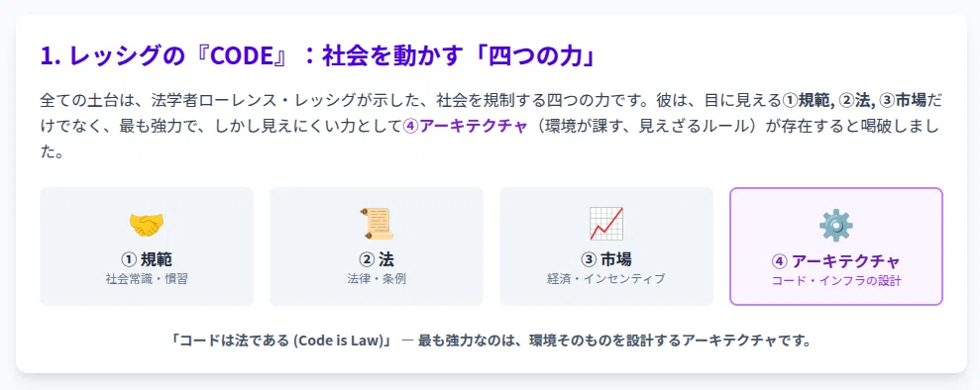This screenshot has width=980, height=390.
Task: Select the ④ アーキテクチャ card title
Action: click(836, 261)
